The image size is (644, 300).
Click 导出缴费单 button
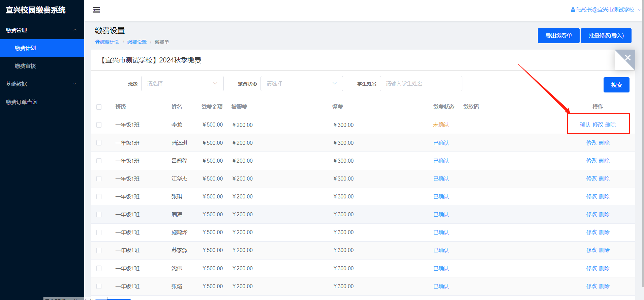tap(559, 35)
